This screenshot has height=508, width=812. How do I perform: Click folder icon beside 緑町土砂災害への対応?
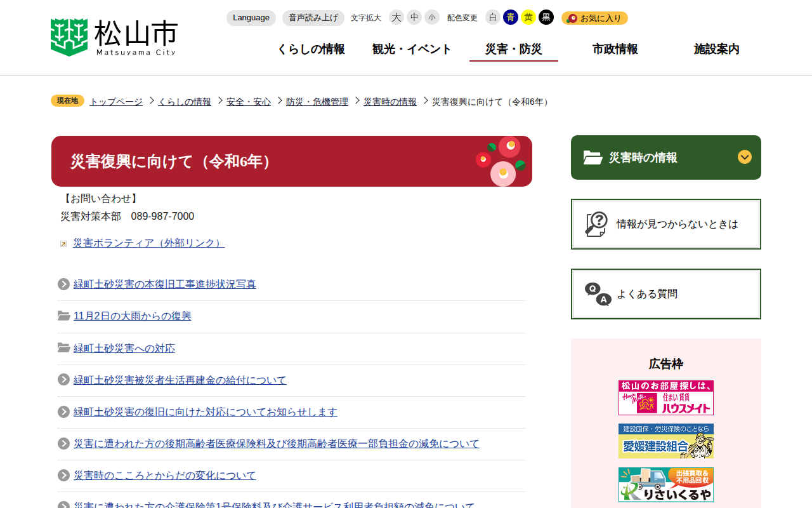(x=63, y=347)
